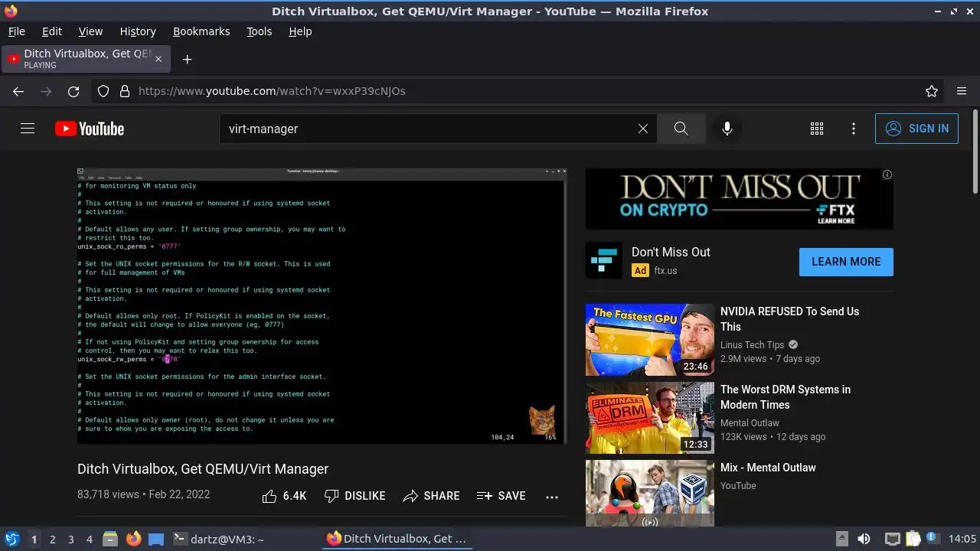
Task: Open the Mix - Mental Outlaw playlist
Action: (x=768, y=468)
